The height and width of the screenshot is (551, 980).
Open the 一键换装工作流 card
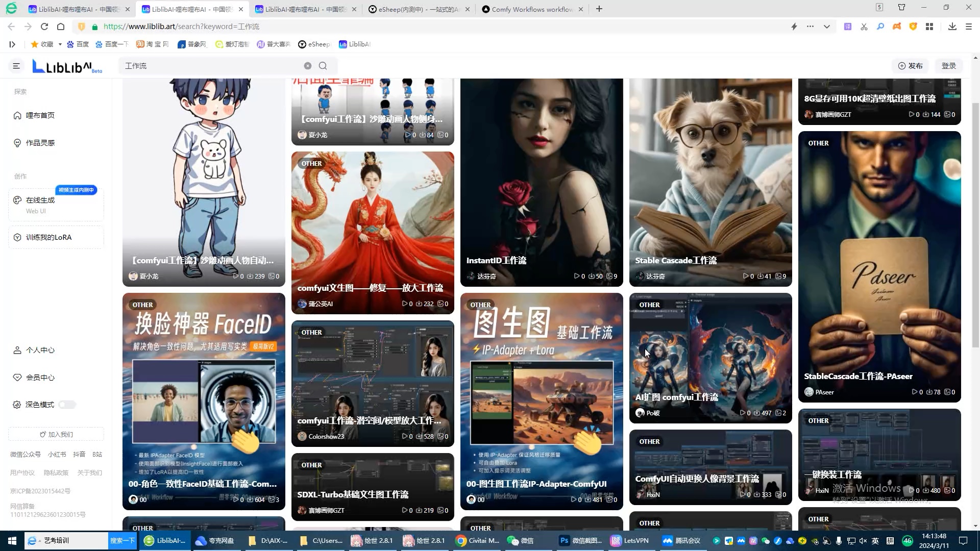click(879, 455)
